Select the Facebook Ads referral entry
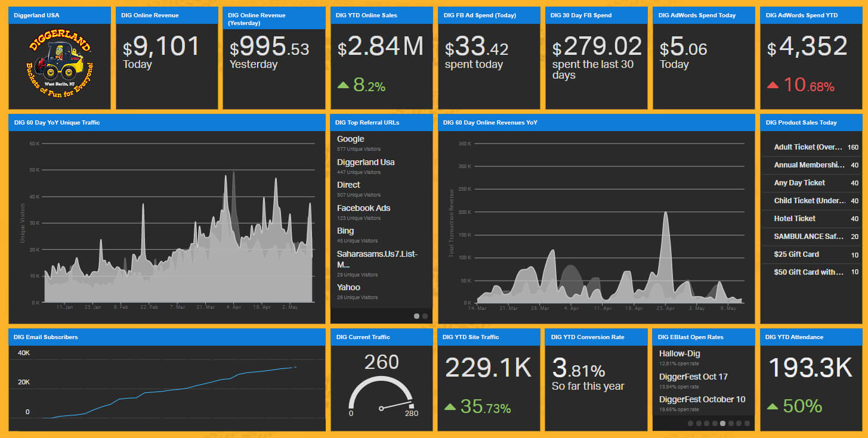868x438 pixels. coord(381,212)
